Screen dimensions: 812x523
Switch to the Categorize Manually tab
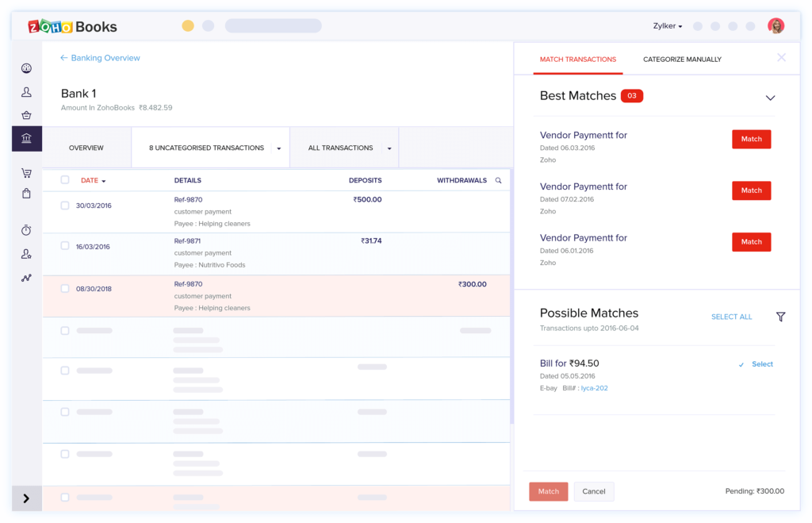tap(682, 60)
